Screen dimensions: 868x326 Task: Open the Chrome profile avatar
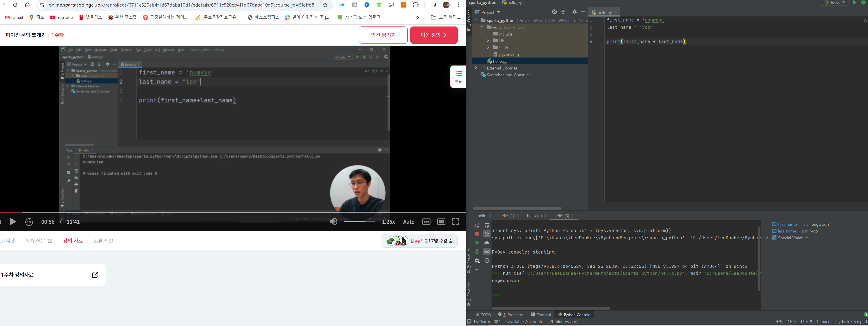point(446,5)
